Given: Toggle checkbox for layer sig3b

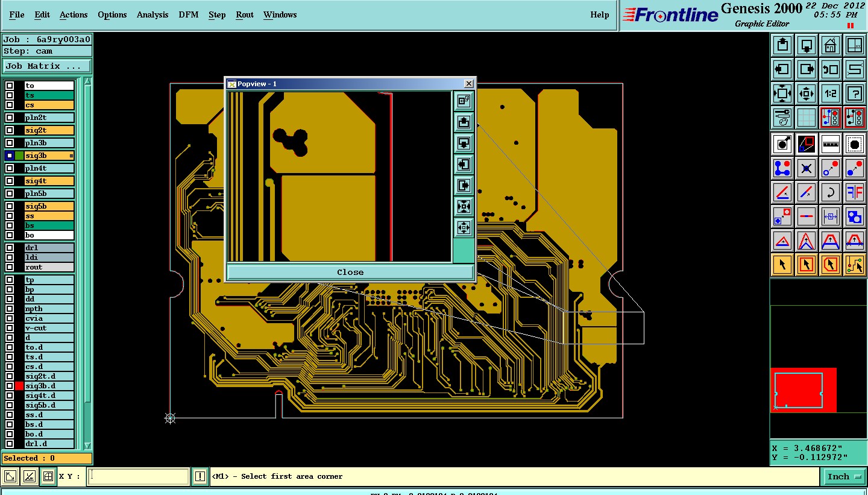Looking at the screenshot, I should 10,156.
